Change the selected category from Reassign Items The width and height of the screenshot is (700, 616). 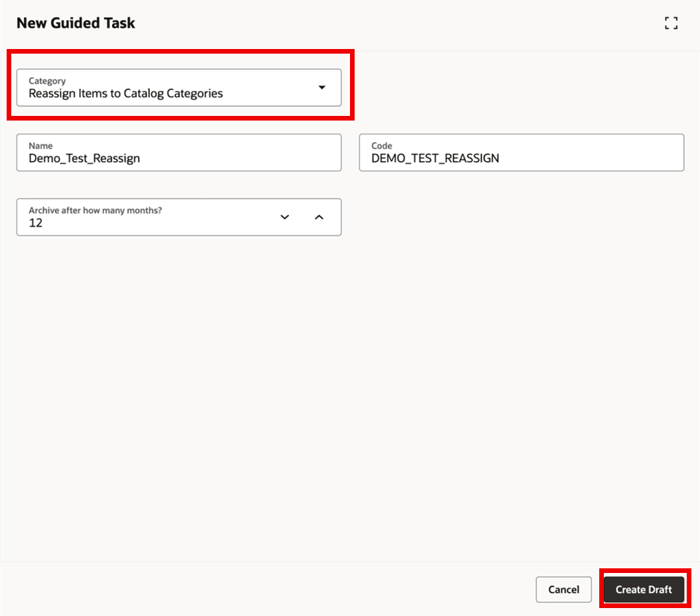[322, 87]
